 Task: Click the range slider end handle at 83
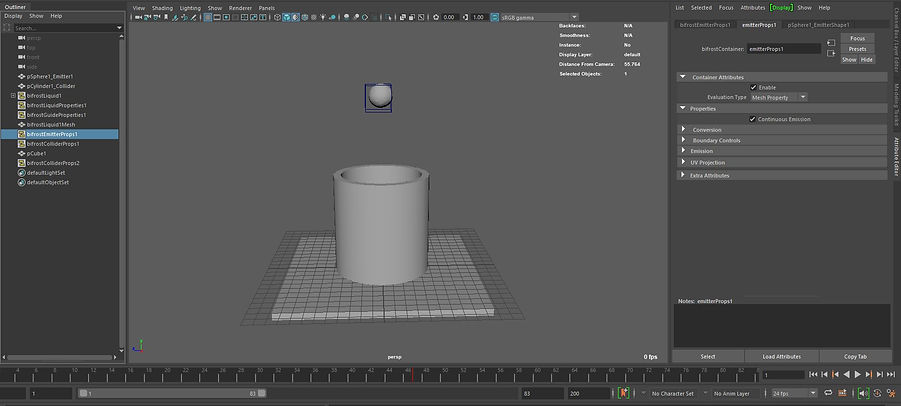click(261, 393)
